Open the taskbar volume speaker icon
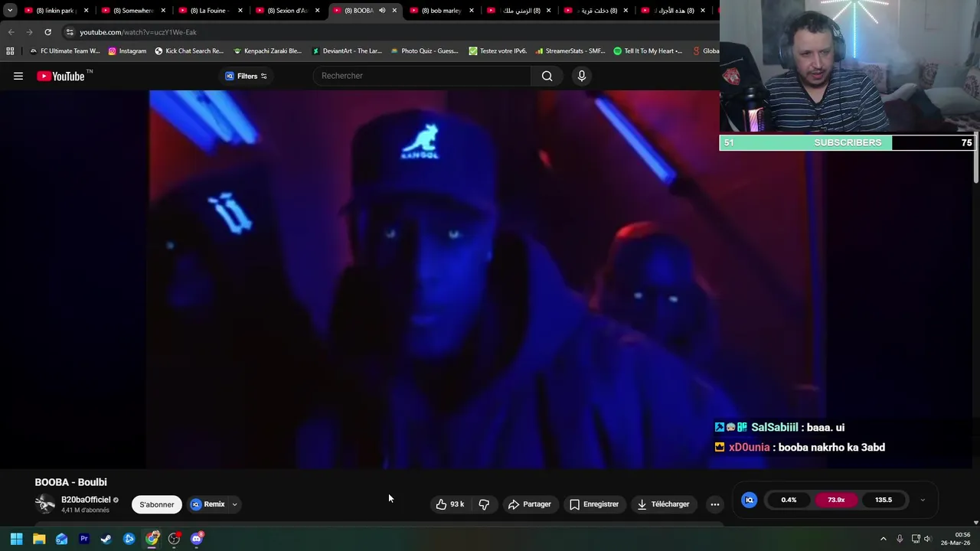This screenshot has width=980, height=551. (x=927, y=539)
